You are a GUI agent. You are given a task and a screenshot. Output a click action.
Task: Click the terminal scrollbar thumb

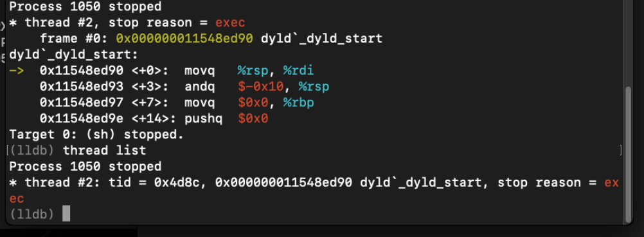628,153
